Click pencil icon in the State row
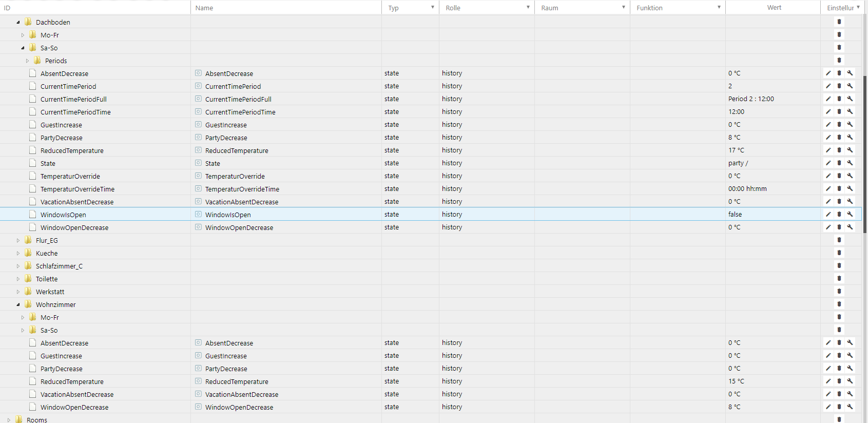The height and width of the screenshot is (423, 868). (828, 163)
